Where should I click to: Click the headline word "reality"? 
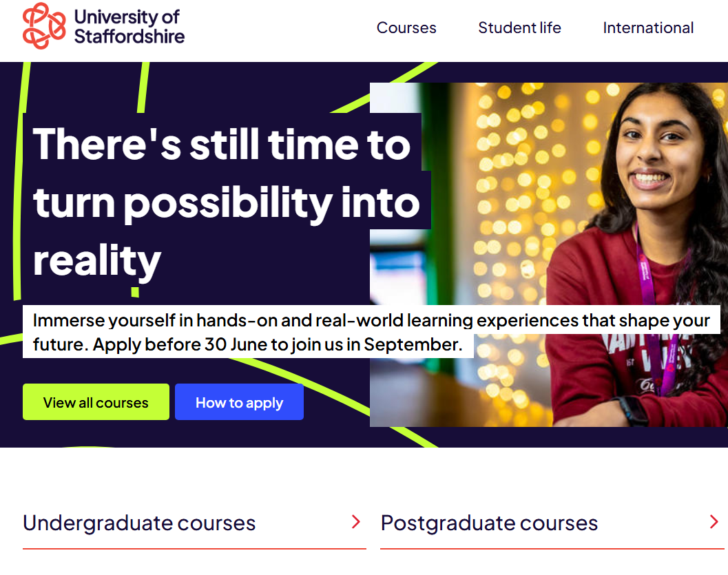(97, 260)
